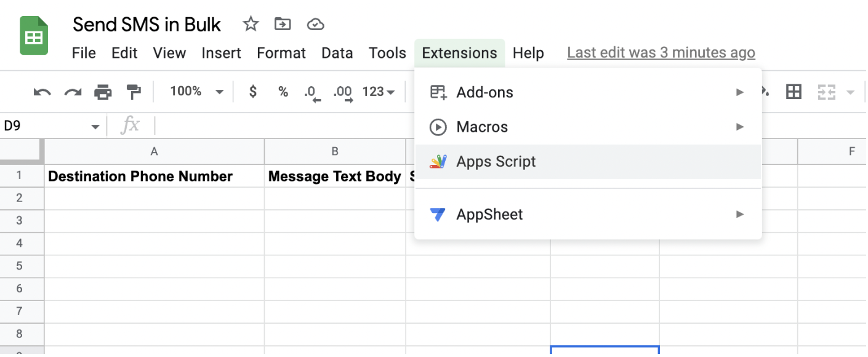Select row 7 header
Viewport: 868px width, 357px height.
point(20,312)
